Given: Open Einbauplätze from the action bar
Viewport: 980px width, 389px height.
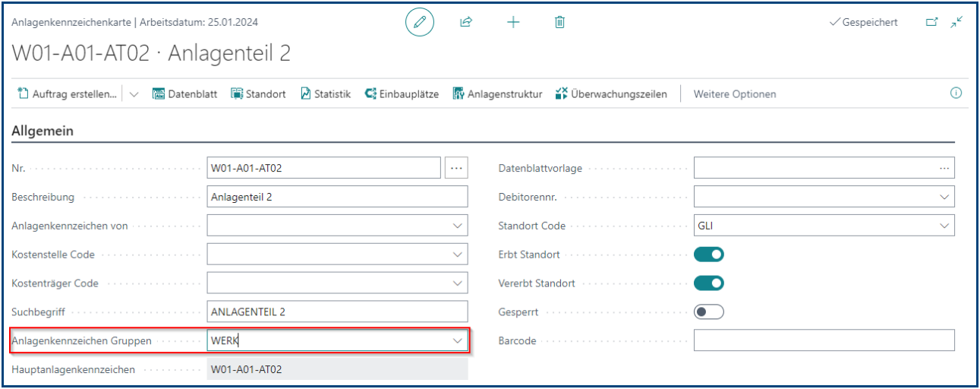Looking at the screenshot, I should [402, 94].
